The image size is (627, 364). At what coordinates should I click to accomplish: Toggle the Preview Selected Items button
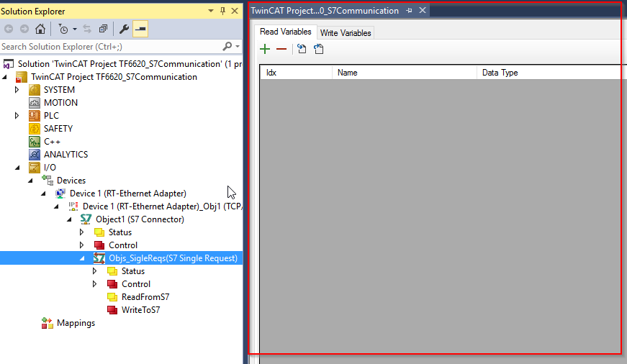(140, 29)
